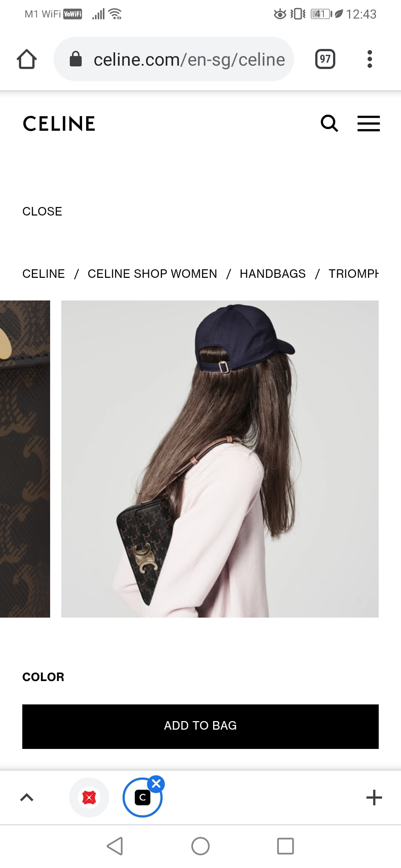Open CELINE SHOP WOMEN breadcrumb
The height and width of the screenshot is (868, 401).
pos(152,274)
